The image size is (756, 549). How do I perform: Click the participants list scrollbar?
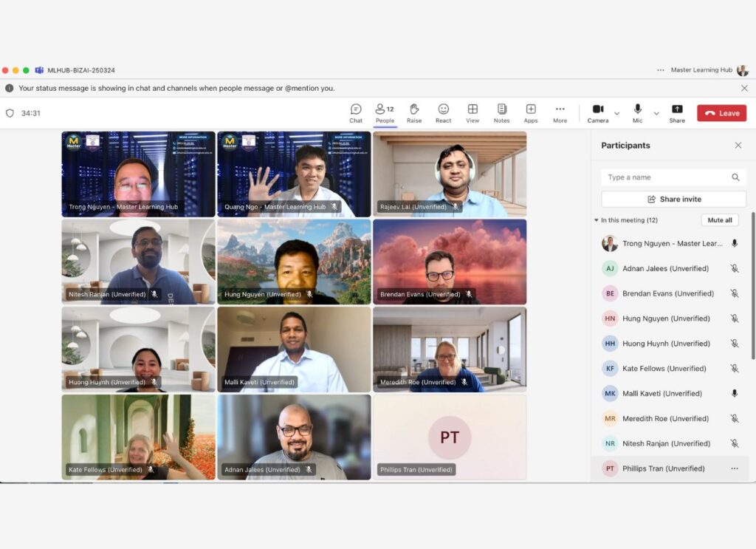tap(753, 286)
